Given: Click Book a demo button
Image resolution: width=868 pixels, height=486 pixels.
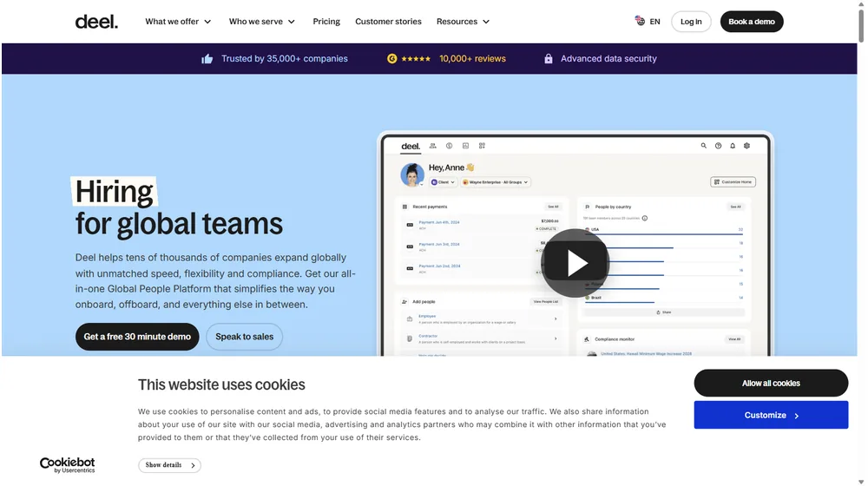Looking at the screenshot, I should (751, 22).
